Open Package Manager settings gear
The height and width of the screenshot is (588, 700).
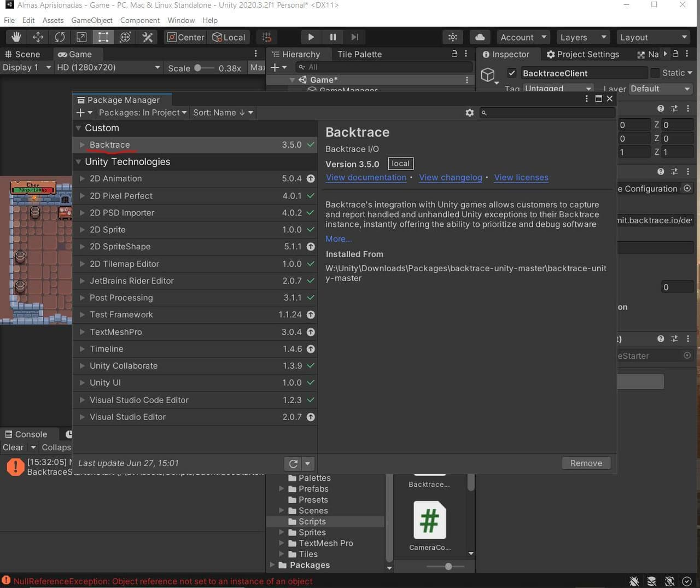coord(469,113)
